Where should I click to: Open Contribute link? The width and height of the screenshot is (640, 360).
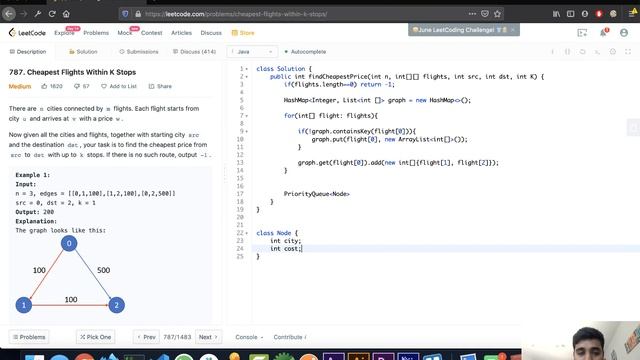tap(290, 337)
